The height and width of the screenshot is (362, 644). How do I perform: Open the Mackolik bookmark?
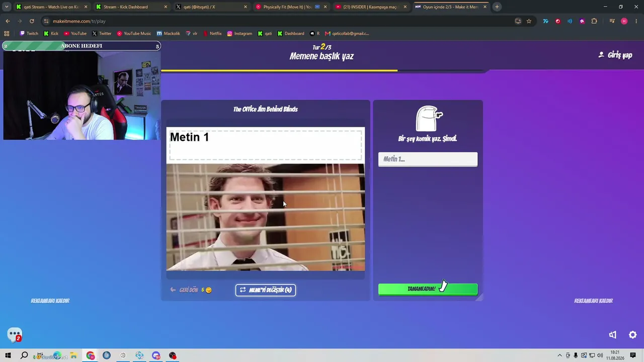pos(168,34)
